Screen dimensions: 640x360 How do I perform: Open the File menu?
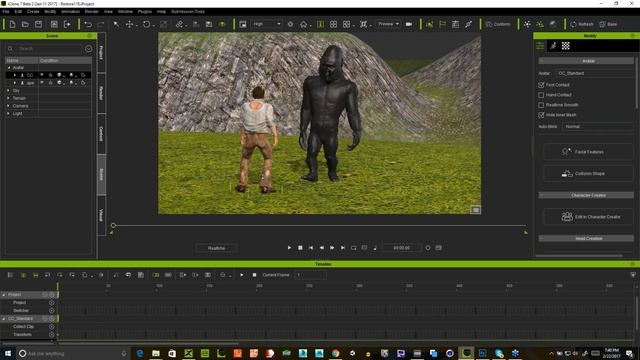6,11
